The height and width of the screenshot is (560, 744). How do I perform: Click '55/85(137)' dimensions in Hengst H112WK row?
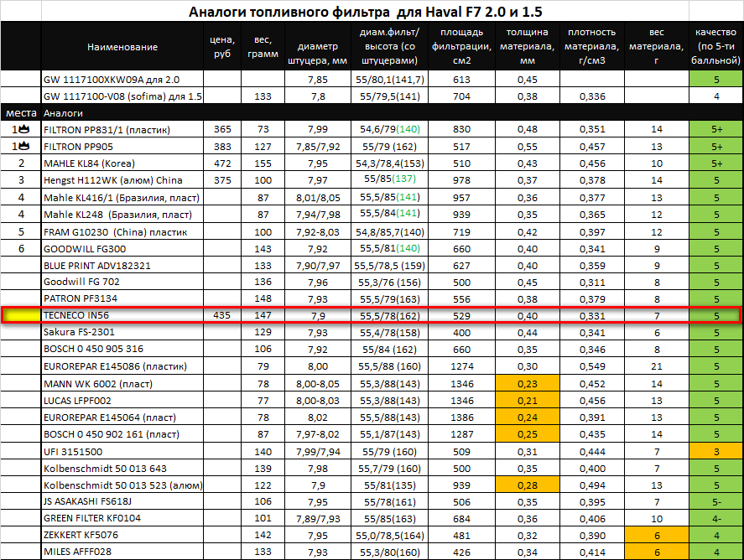click(389, 179)
